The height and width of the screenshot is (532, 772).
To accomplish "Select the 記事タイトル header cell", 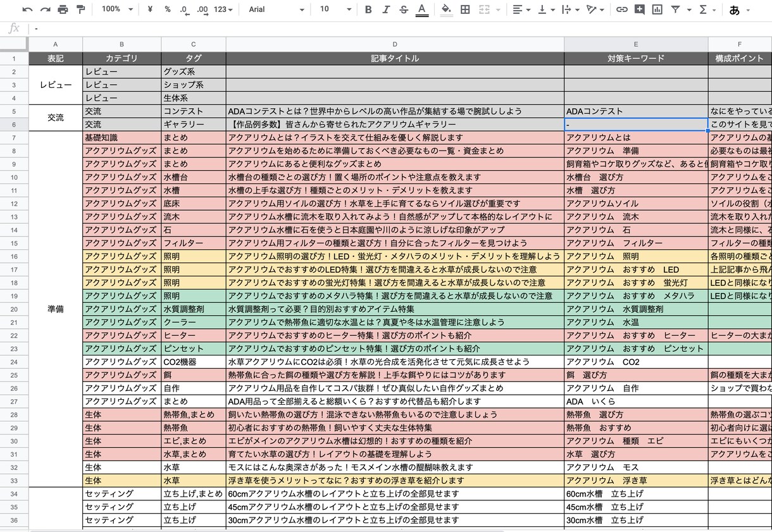I will click(395, 58).
